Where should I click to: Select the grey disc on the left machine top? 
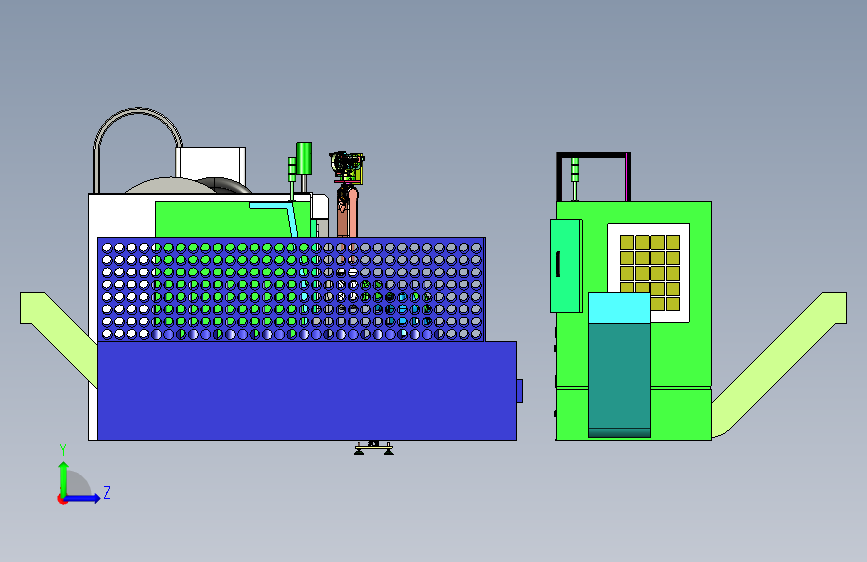coord(170,185)
